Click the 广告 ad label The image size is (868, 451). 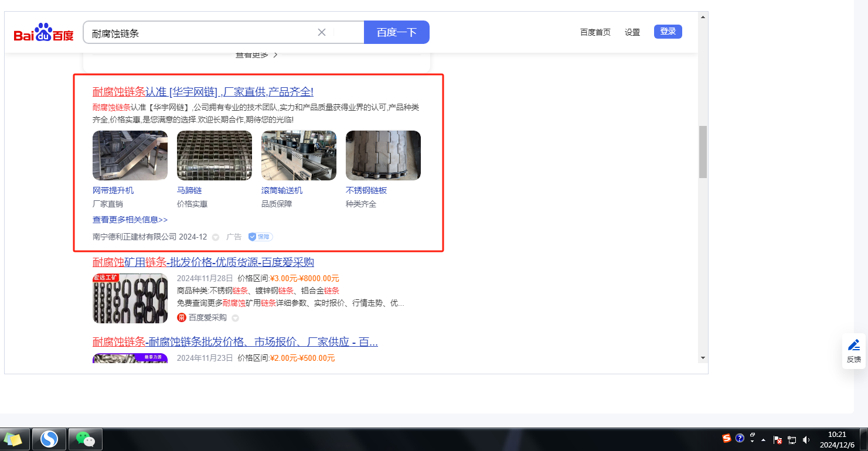tap(234, 237)
